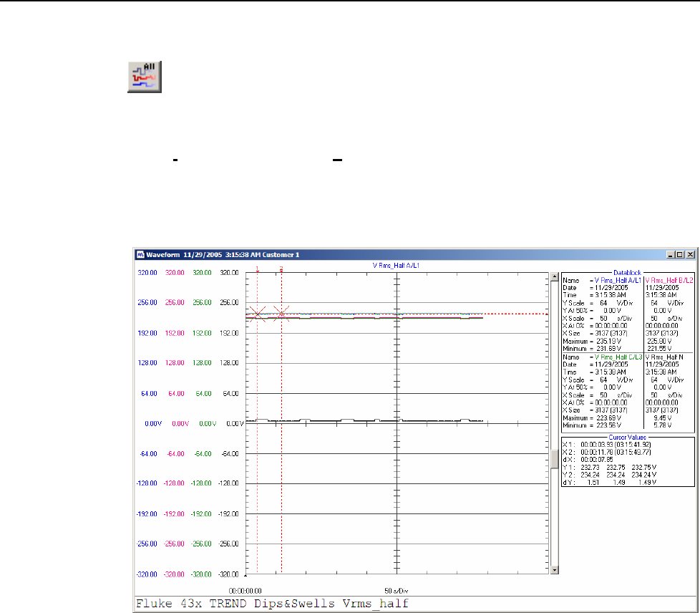Click the X1 cursor time 00:00:03.93
The image size is (700, 613).
[597, 445]
